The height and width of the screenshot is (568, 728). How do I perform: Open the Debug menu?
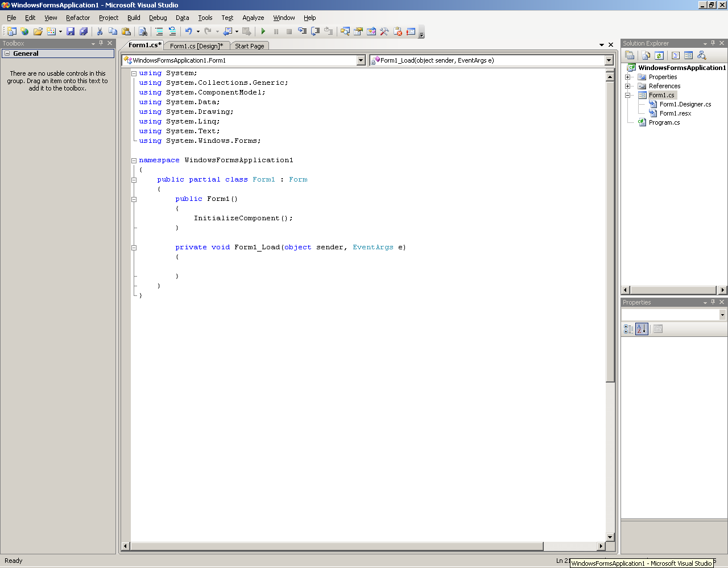pos(158,18)
